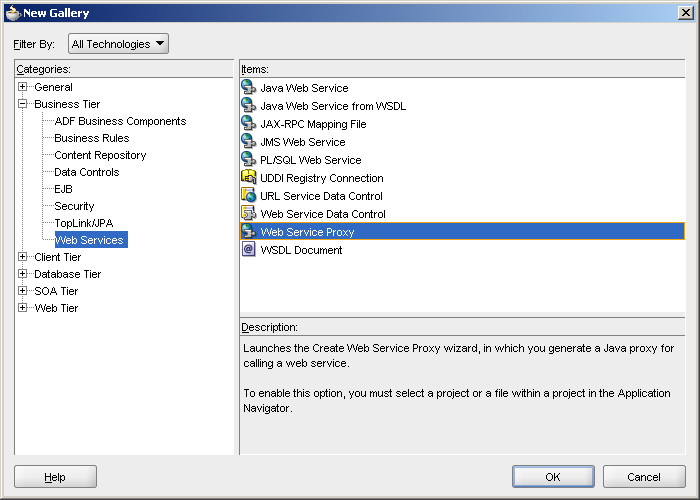Choose the JMS Web Service text
Image resolution: width=700 pixels, height=500 pixels.
coord(303,142)
